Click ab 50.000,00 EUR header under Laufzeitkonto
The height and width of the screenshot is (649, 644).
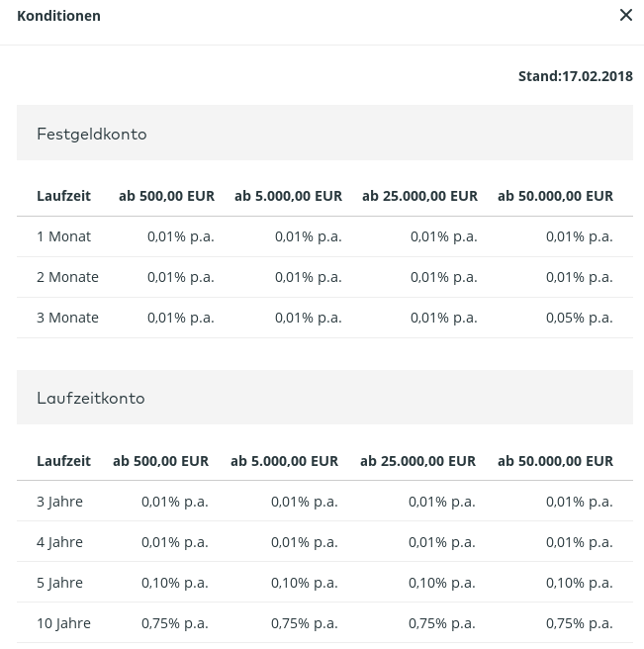point(555,460)
